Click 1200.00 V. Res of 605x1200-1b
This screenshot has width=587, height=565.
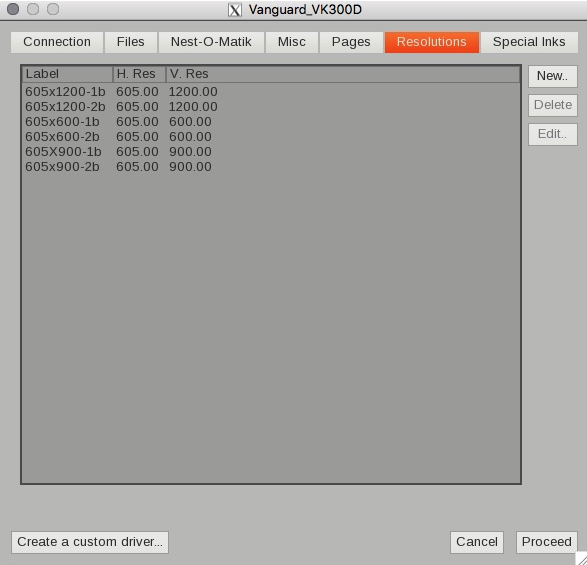pyautogui.click(x=193, y=92)
